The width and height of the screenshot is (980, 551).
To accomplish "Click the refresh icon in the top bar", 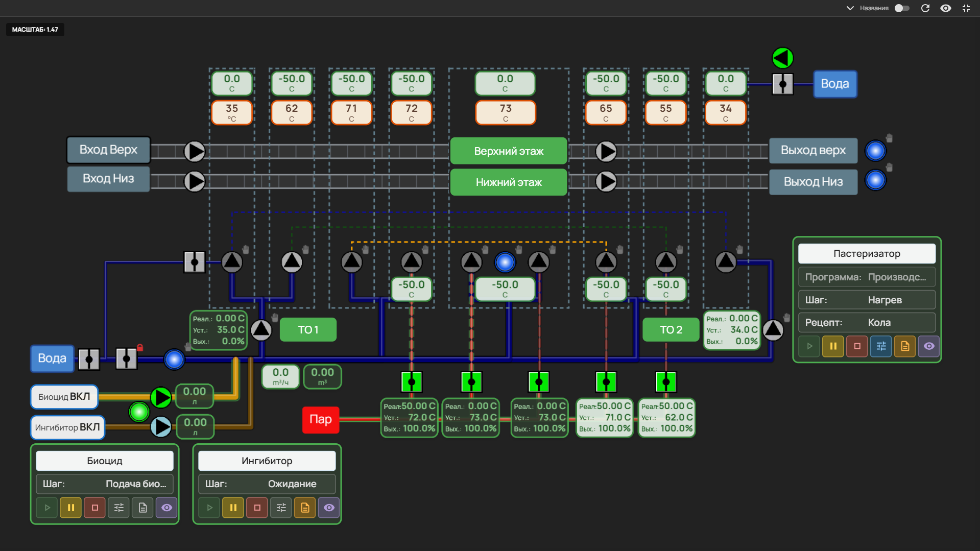I will click(925, 8).
